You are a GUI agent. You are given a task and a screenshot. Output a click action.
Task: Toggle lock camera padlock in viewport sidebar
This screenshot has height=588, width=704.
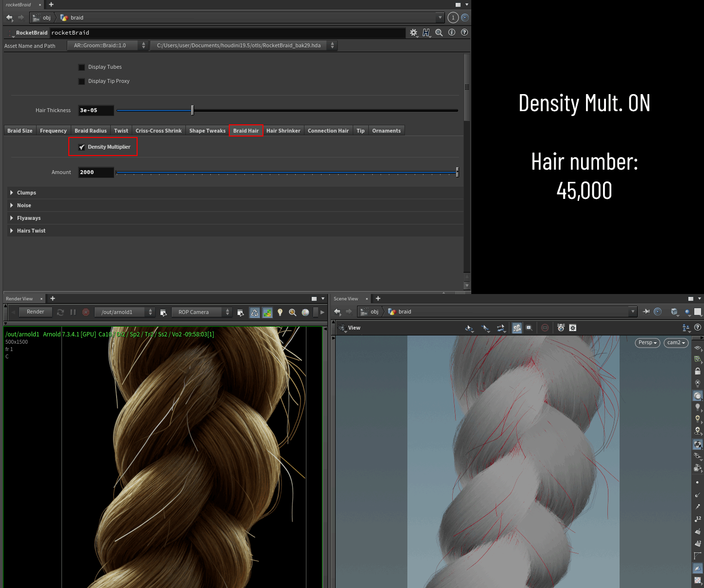pyautogui.click(x=698, y=371)
